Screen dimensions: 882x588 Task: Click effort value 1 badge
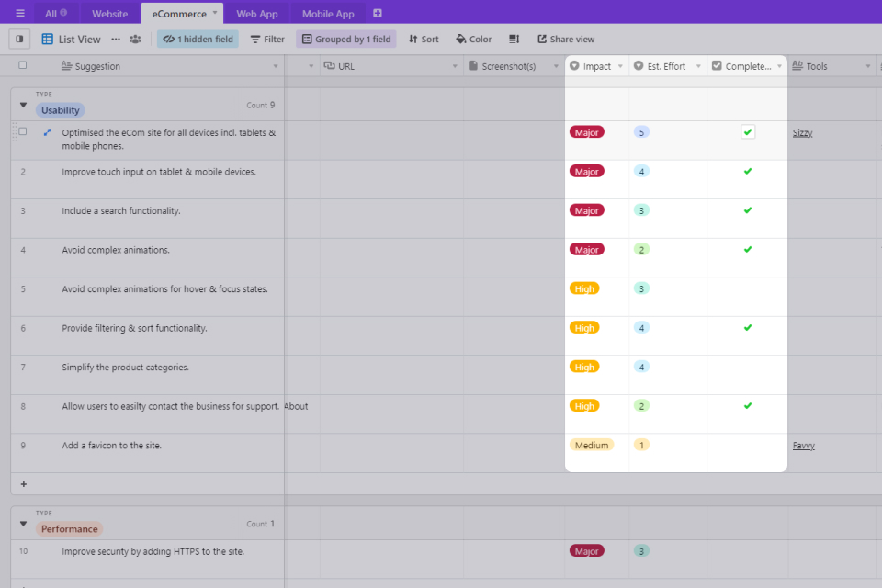(x=641, y=445)
